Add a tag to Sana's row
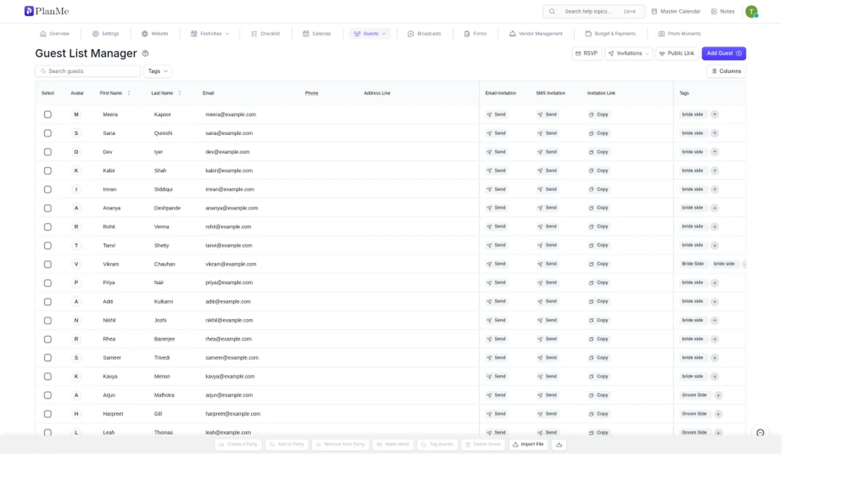 (x=715, y=133)
